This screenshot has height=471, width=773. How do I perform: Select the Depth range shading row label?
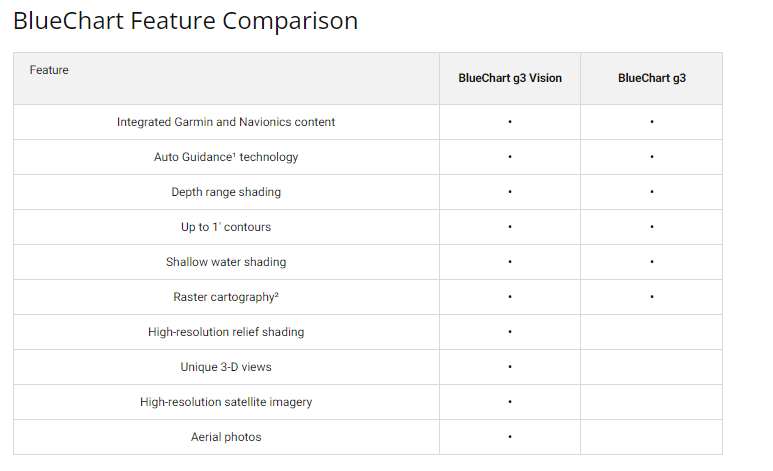pyautogui.click(x=226, y=192)
